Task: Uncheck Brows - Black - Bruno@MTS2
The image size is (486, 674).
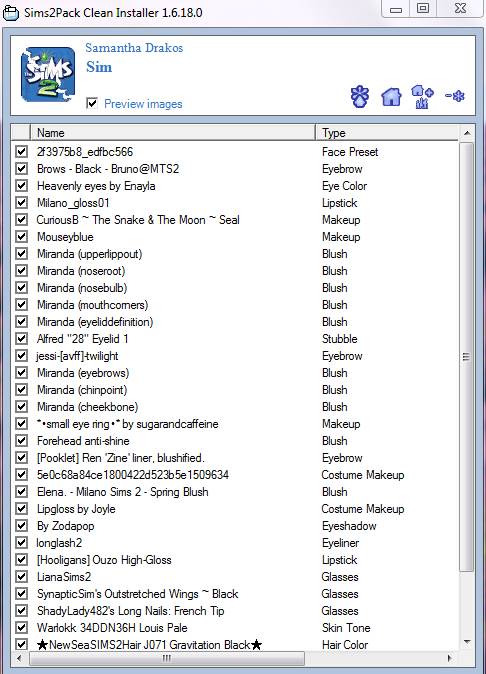Action: coord(21,168)
